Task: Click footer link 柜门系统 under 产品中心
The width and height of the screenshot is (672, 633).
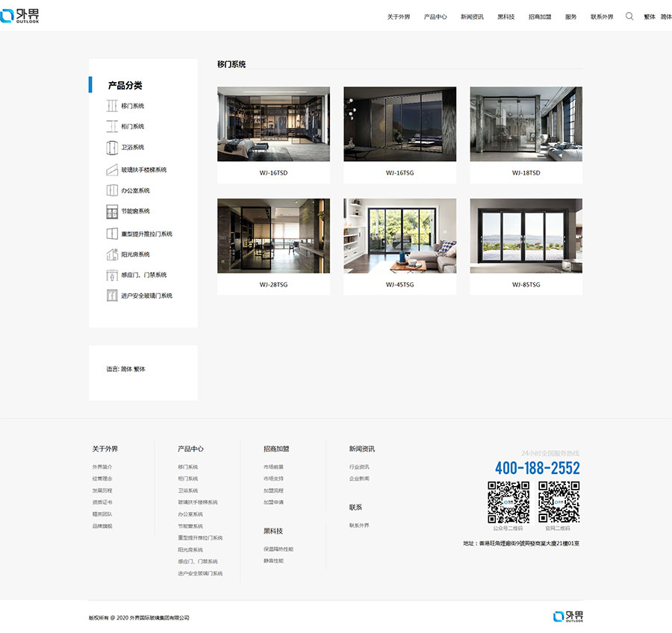Action: click(187, 478)
